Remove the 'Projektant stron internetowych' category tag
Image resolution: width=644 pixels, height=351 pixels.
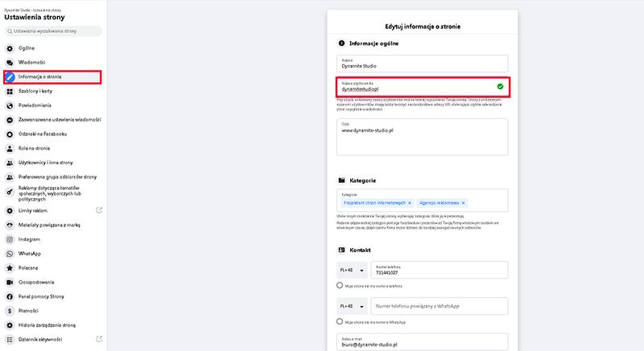coord(409,203)
